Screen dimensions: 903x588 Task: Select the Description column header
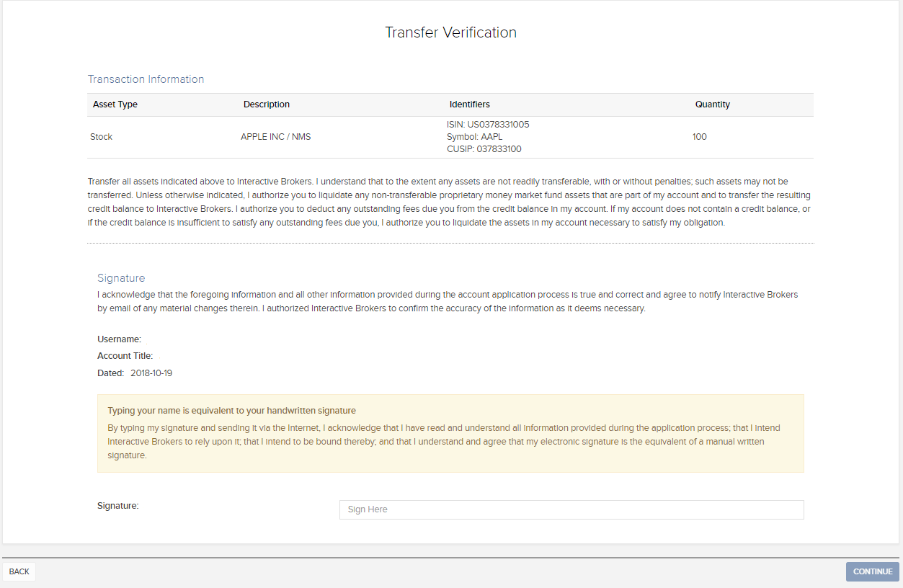tap(267, 104)
